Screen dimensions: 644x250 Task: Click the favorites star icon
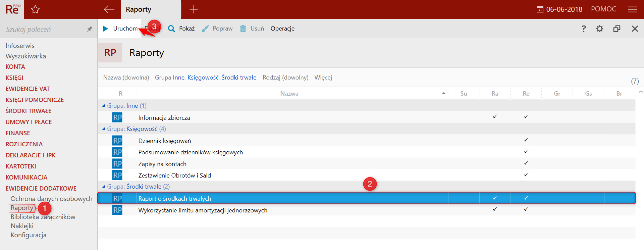pos(35,9)
